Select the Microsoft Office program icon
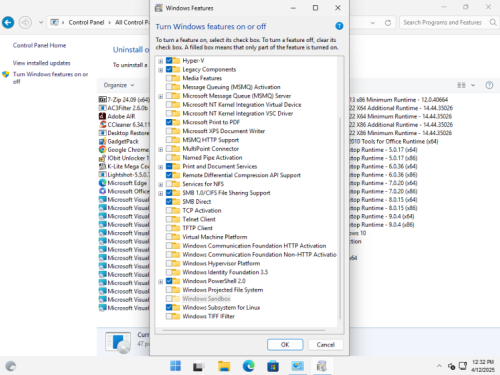500x375 pixels. pyautogui.click(x=103, y=191)
